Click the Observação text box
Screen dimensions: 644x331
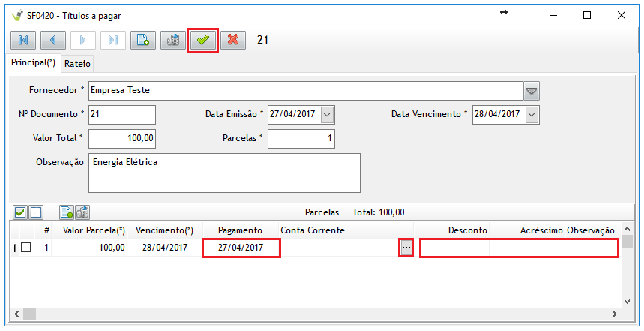(x=224, y=173)
